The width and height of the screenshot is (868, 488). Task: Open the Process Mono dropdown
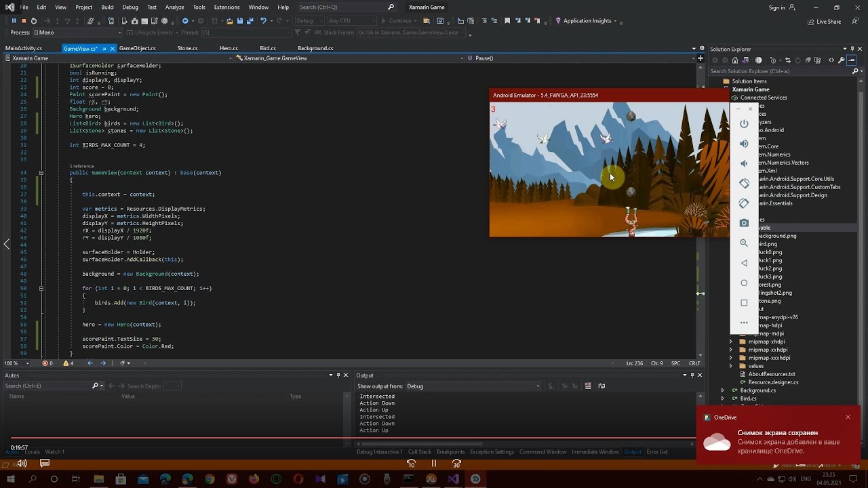(78, 33)
